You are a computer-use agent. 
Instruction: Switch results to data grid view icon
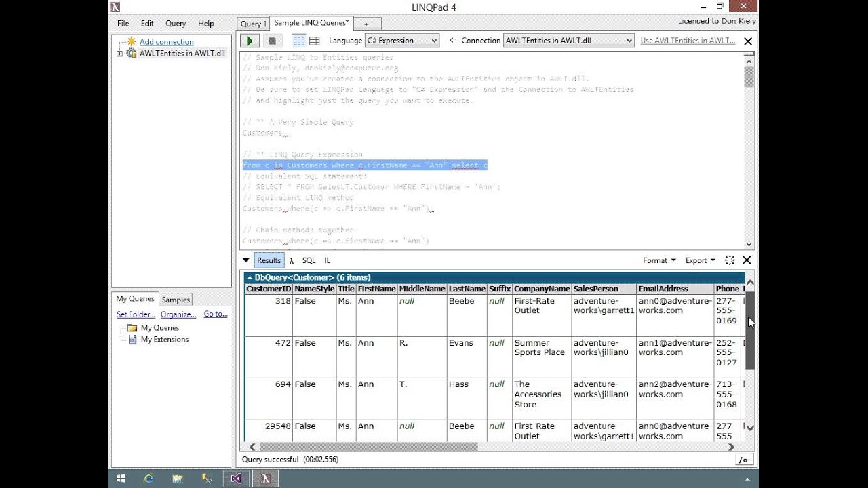tap(314, 41)
